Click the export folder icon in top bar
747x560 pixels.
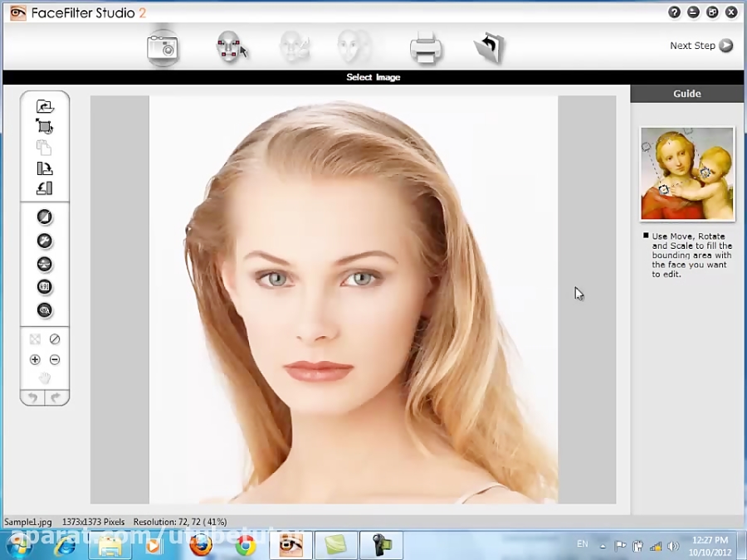tap(489, 47)
